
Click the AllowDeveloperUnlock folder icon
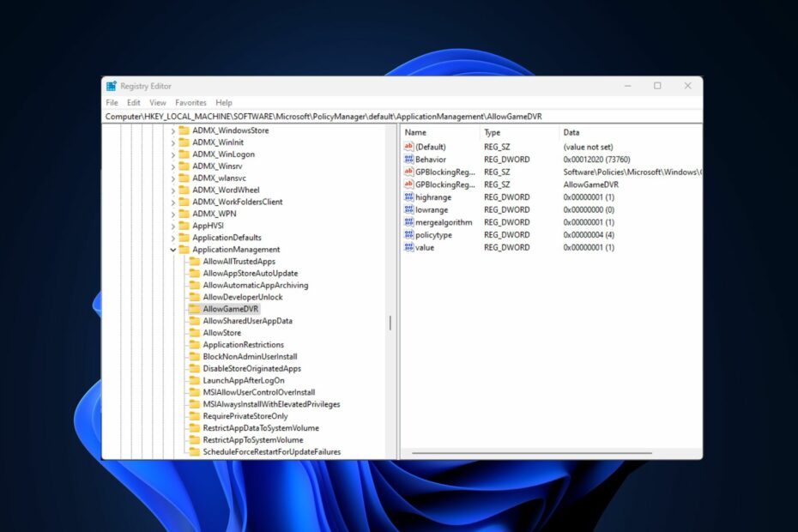195,297
